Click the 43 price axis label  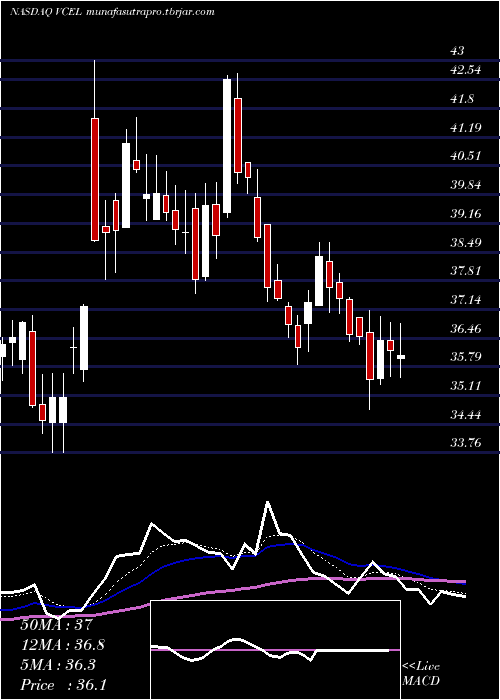coord(457,51)
